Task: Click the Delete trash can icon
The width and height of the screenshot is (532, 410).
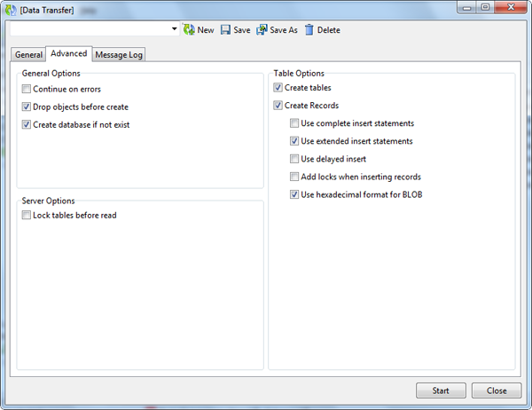Action: point(309,30)
